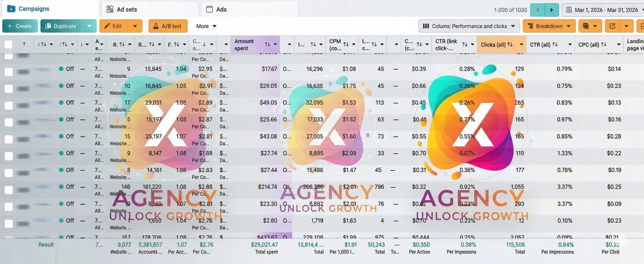This screenshot has width=644, height=264.
Task: Click the up arrow column header
Action: pyautogui.click(x=24, y=44)
